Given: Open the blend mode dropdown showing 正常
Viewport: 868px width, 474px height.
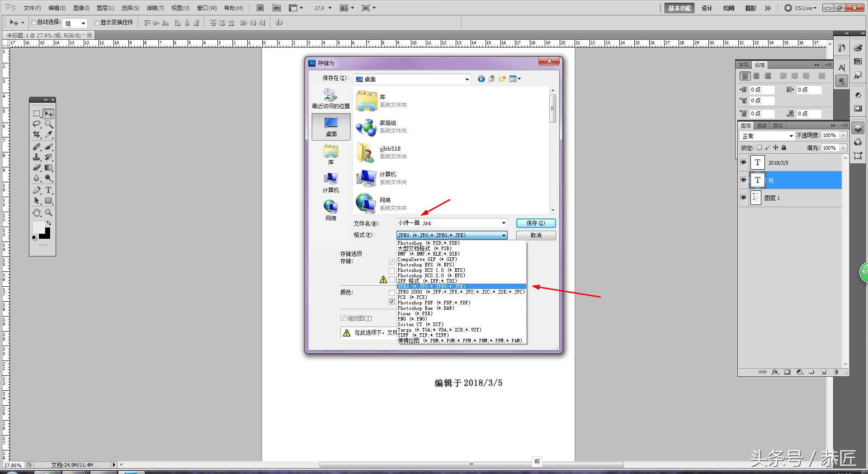Looking at the screenshot, I should coord(790,135).
